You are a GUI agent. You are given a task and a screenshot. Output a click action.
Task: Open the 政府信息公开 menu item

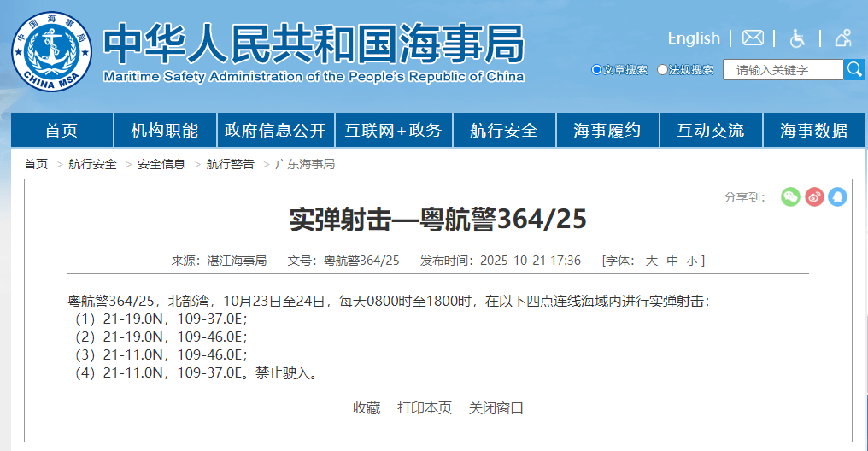click(x=275, y=131)
